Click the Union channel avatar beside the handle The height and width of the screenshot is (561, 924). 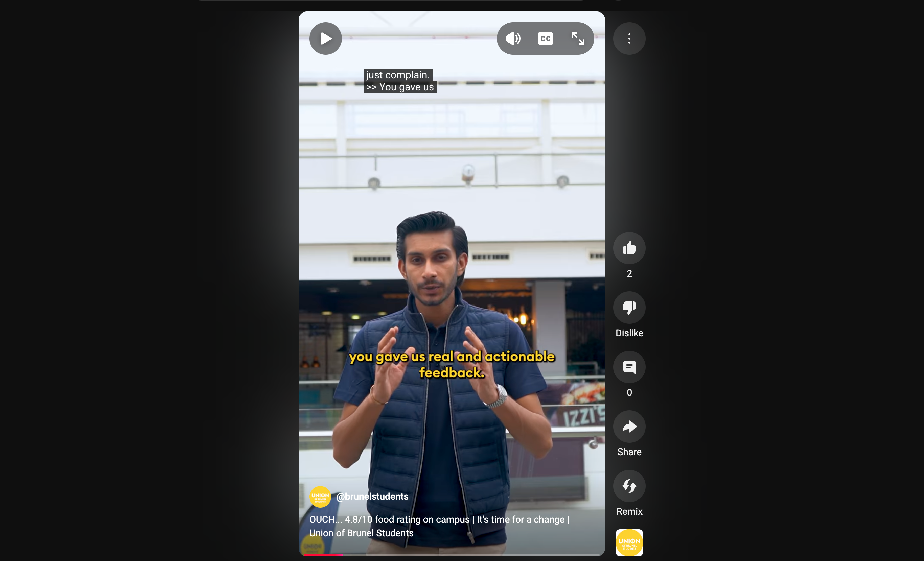320,496
